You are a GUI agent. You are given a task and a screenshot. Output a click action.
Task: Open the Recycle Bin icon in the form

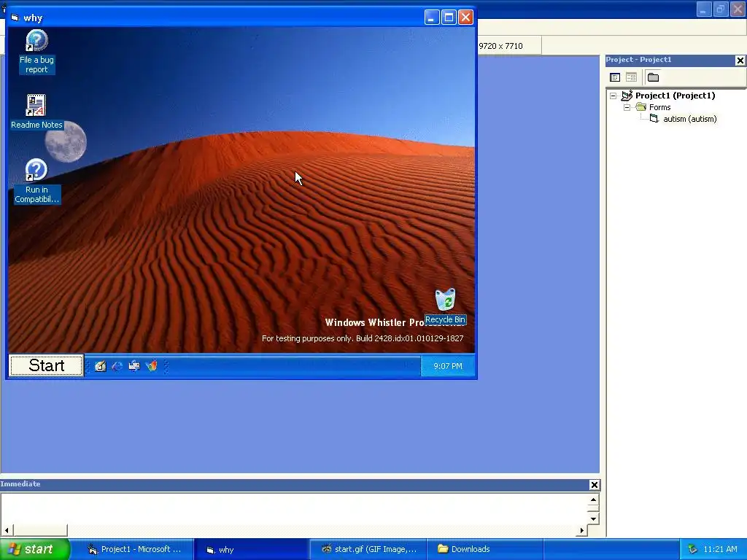click(x=446, y=307)
